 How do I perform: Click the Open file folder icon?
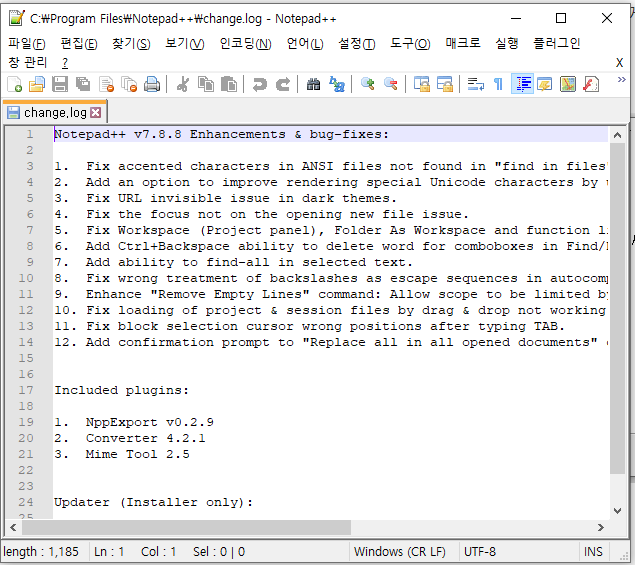pyautogui.click(x=37, y=84)
